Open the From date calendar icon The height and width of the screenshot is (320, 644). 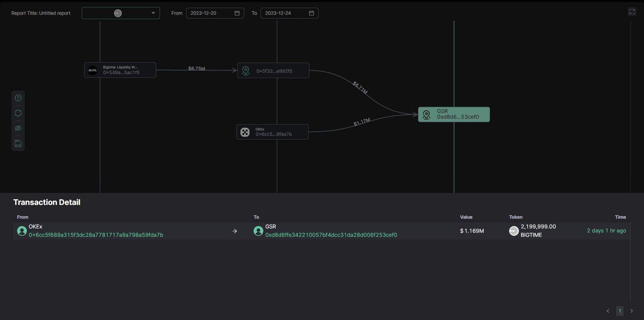coord(237,13)
